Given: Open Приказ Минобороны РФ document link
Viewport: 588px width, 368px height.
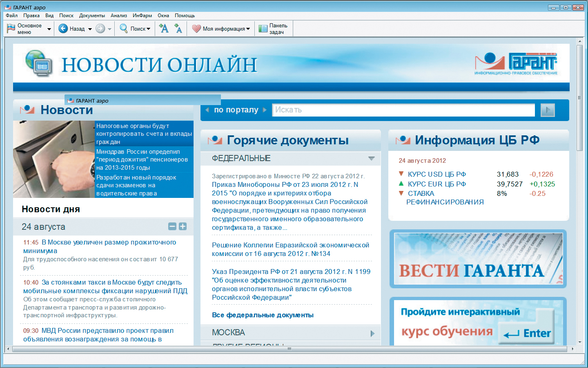Looking at the screenshot, I should point(290,206).
